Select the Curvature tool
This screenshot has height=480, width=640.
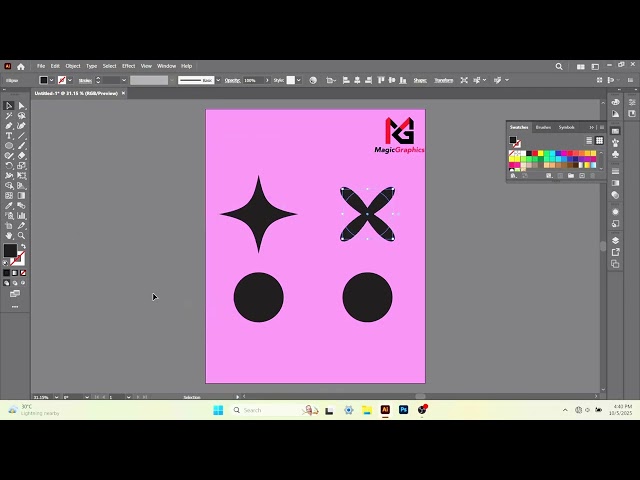22,126
